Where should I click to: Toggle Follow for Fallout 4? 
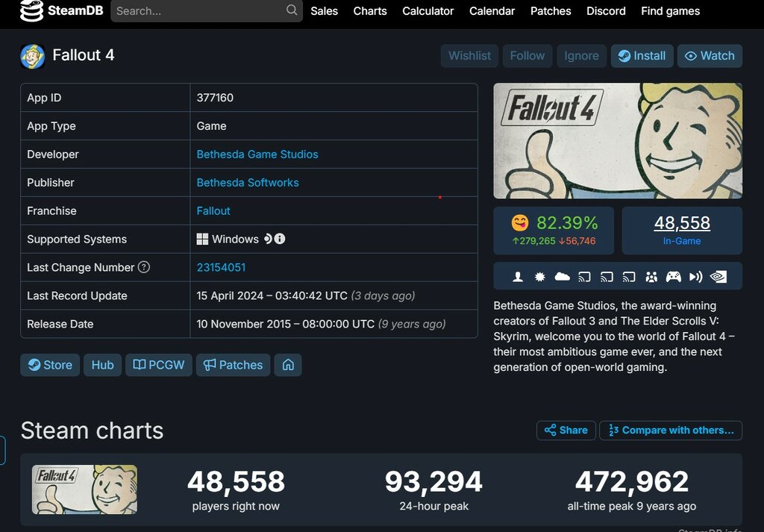(x=527, y=55)
